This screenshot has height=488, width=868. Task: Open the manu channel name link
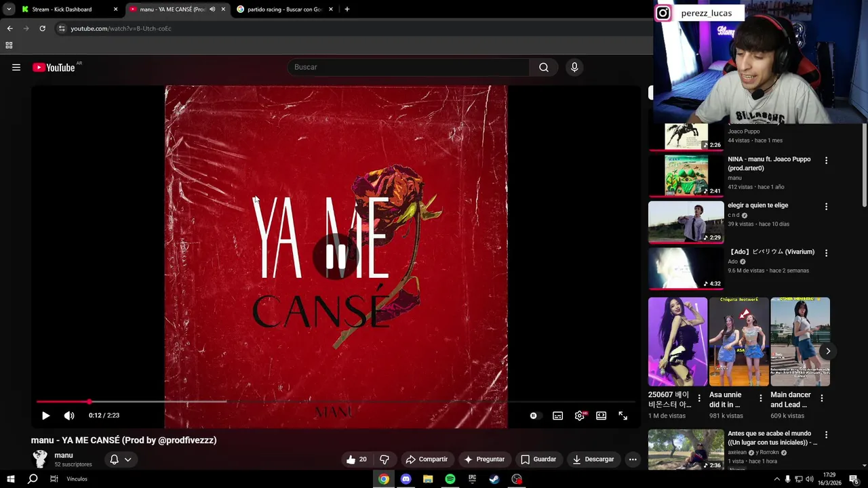[x=64, y=455]
